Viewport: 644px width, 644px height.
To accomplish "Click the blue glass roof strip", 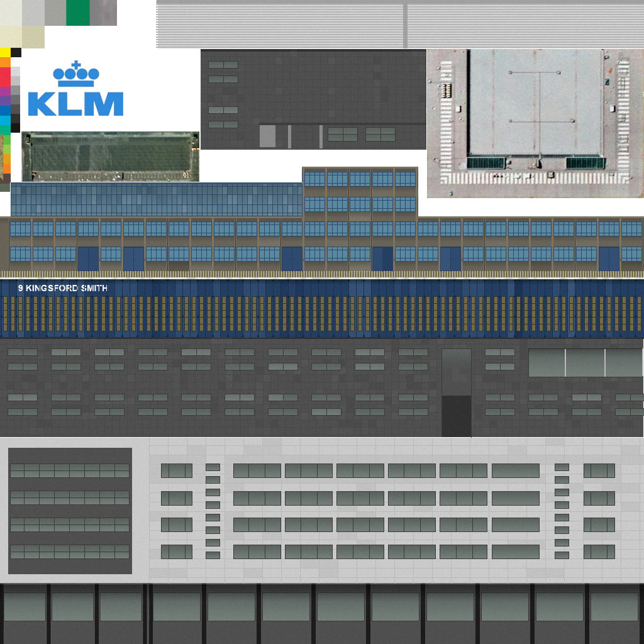I will point(156,199).
